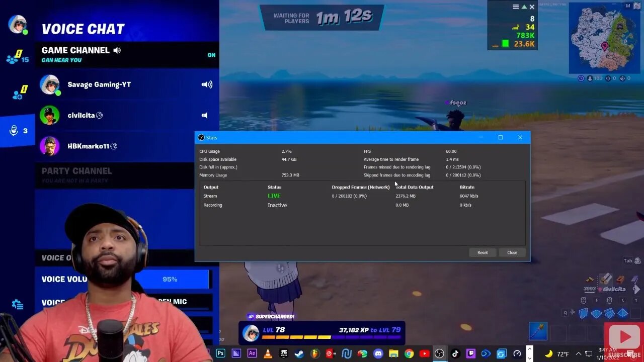Open After Effects from taskbar
The image size is (644, 362).
pyautogui.click(x=252, y=353)
